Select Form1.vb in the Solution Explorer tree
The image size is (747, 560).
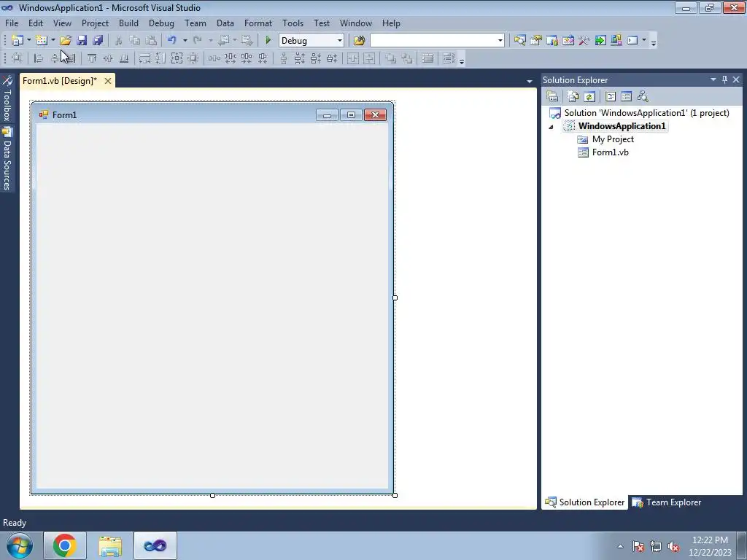click(610, 152)
